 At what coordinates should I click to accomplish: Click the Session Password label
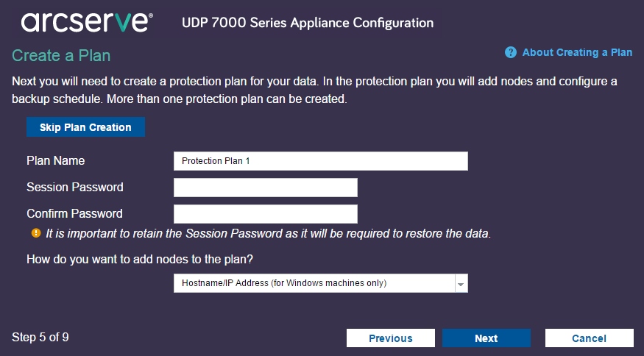[x=75, y=187]
